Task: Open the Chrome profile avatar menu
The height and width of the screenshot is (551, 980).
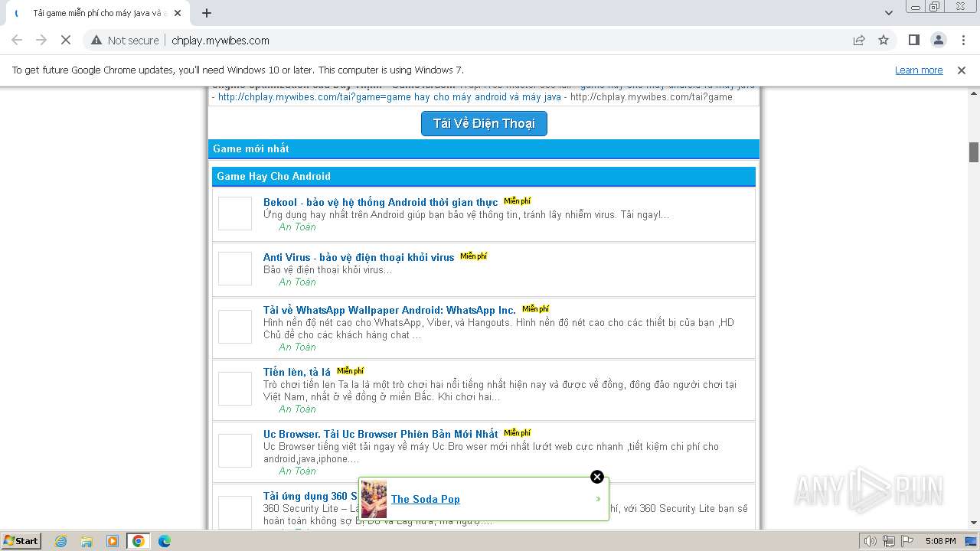Action: (x=939, y=41)
